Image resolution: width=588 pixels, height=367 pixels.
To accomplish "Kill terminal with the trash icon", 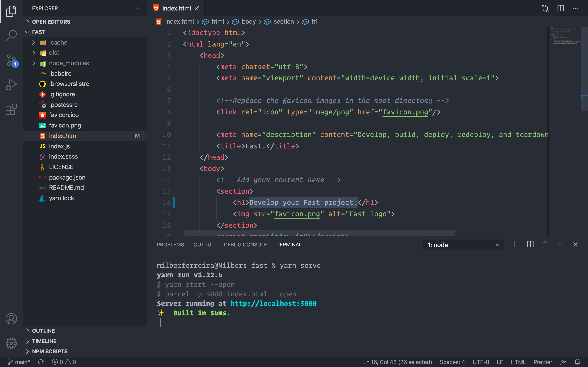I will [545, 244].
